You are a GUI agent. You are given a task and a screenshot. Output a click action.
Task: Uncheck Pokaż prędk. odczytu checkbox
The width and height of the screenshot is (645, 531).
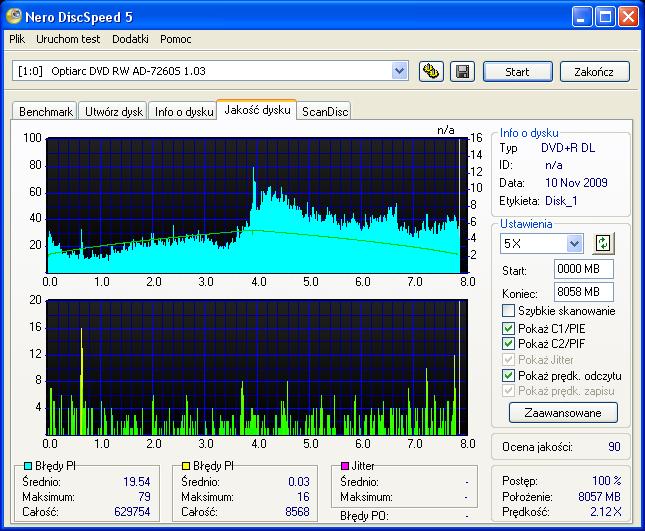(x=508, y=375)
